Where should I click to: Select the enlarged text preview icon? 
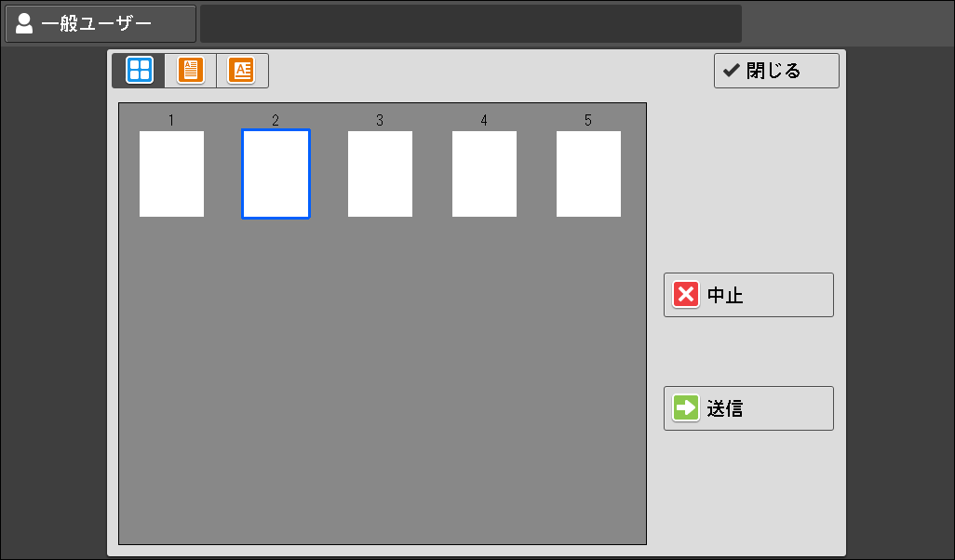tap(242, 71)
